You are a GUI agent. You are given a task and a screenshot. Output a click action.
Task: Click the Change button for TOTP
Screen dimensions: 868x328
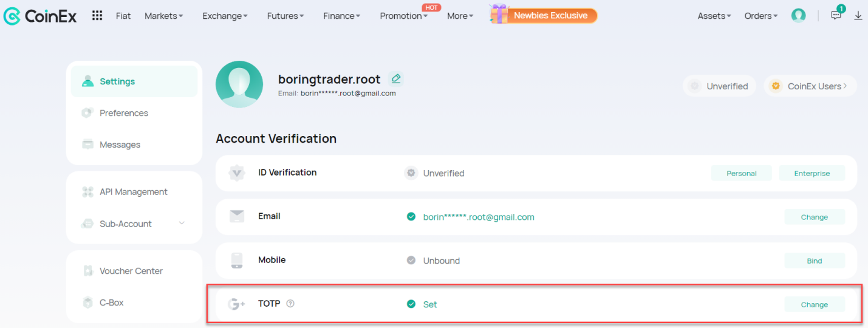tap(815, 304)
